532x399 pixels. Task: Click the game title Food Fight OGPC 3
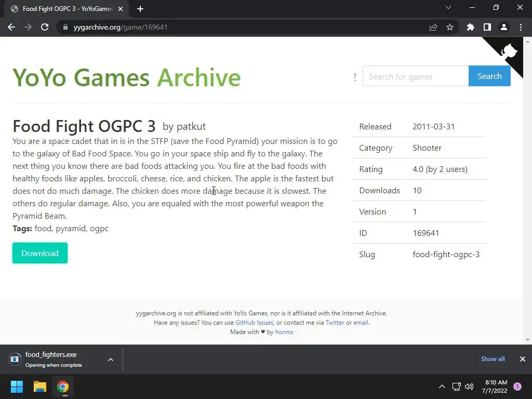point(84,126)
